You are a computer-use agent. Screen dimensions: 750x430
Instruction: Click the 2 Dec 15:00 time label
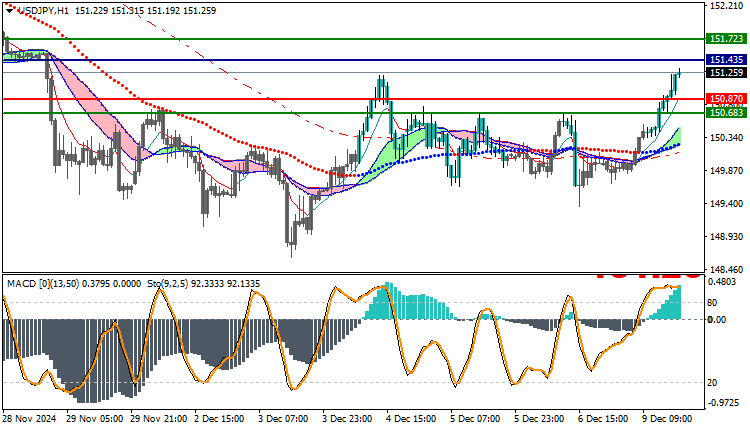point(220,419)
